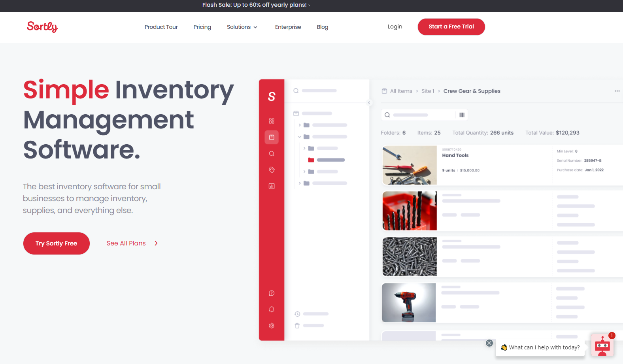Click Total Quantity 266 units text
623x364 pixels.
483,133
